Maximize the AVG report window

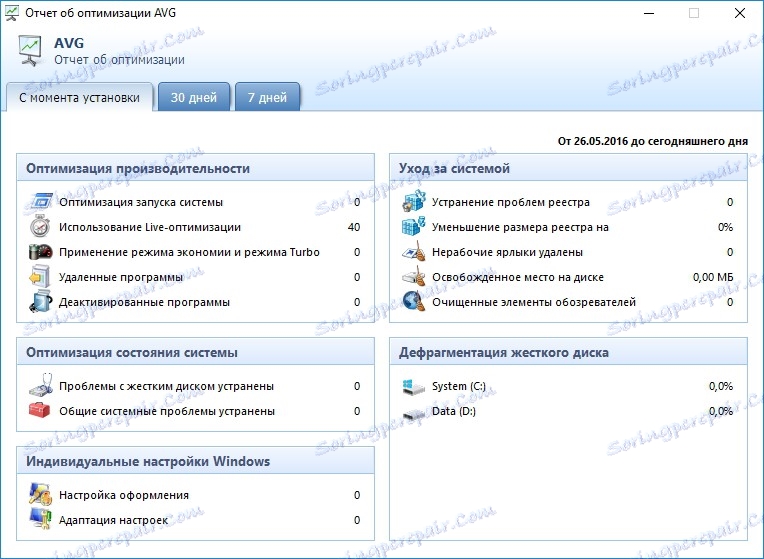[x=694, y=13]
